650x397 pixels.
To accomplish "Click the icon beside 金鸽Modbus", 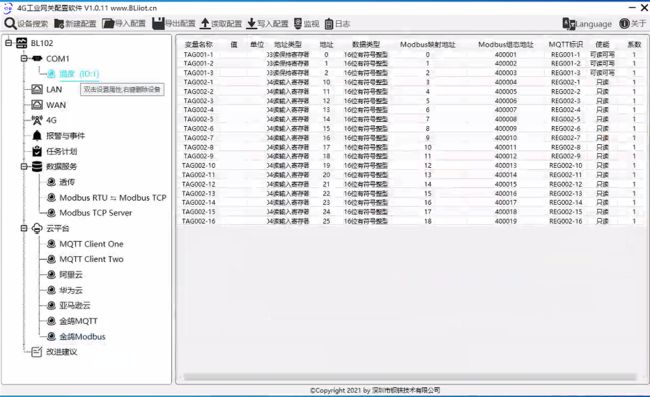I will 51,336.
